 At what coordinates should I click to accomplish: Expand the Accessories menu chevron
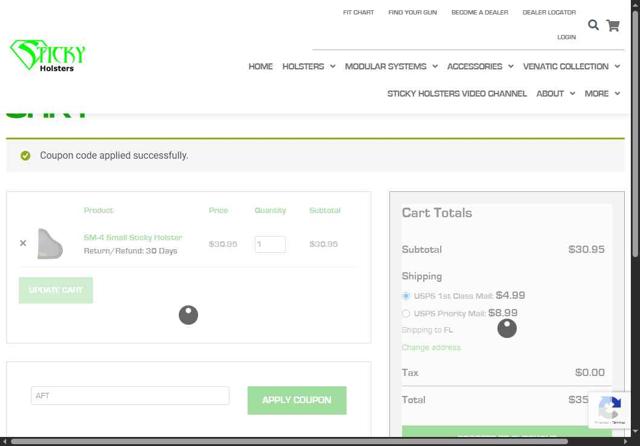tap(511, 66)
